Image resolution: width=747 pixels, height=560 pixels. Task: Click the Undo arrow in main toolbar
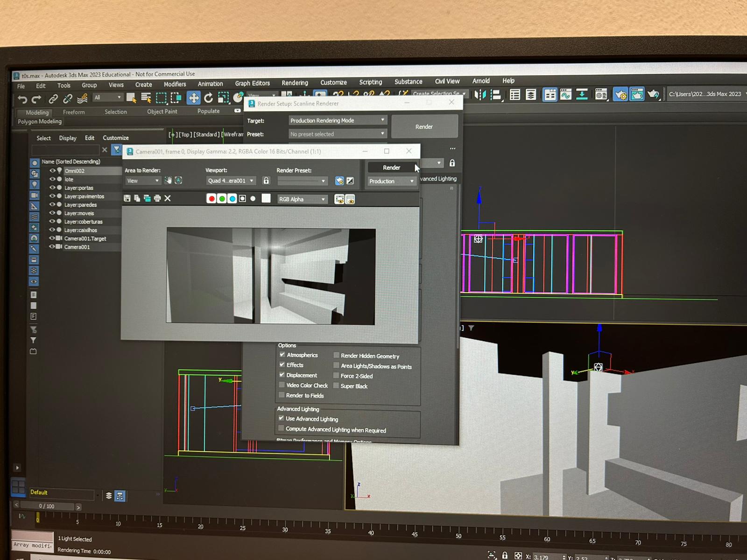22,99
